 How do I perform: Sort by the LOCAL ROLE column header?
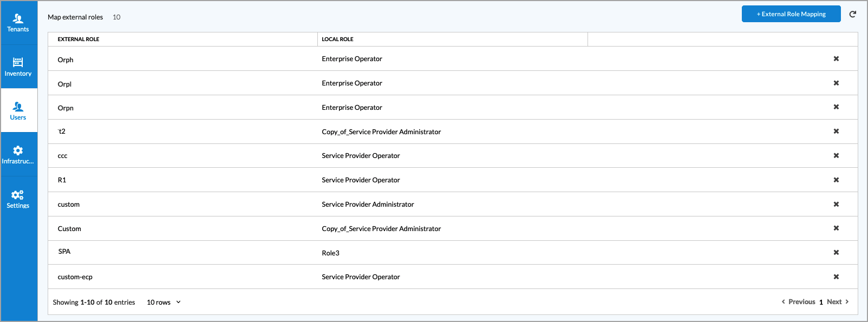(337, 39)
